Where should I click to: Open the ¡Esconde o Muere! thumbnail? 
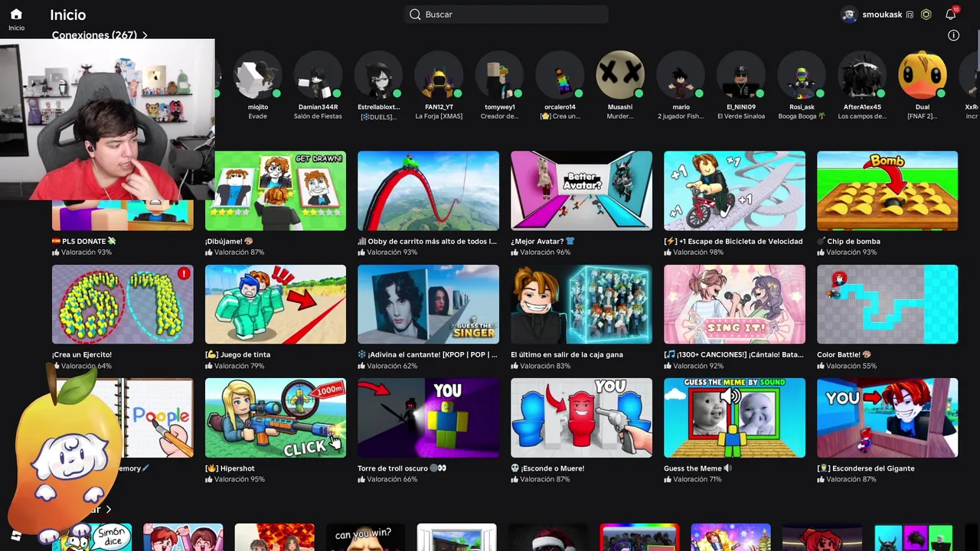581,418
